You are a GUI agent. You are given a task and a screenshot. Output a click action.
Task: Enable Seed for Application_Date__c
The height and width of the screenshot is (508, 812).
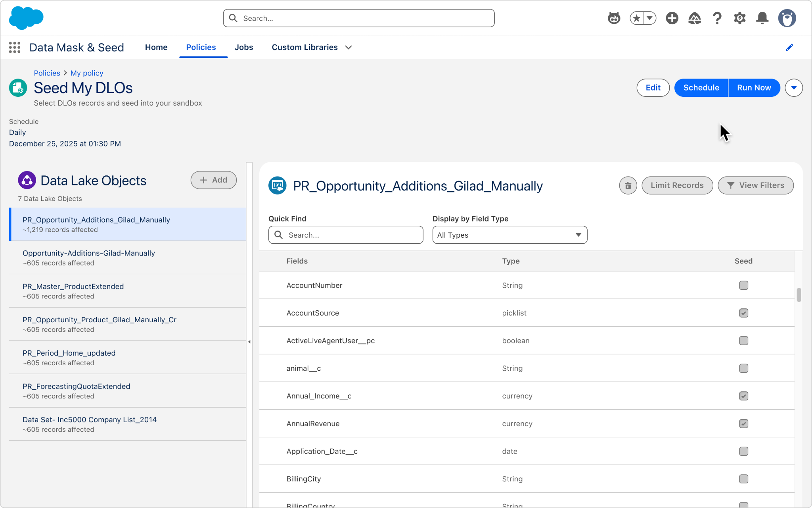[743, 451]
